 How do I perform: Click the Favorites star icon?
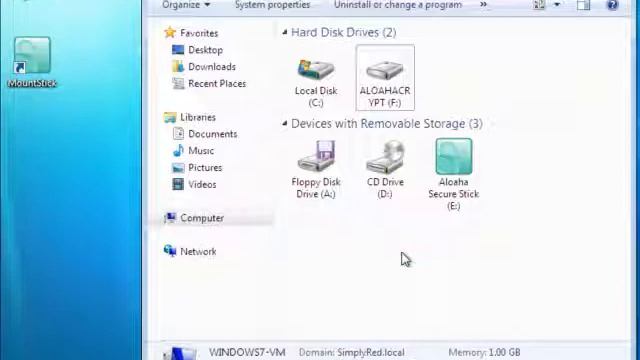[170, 33]
